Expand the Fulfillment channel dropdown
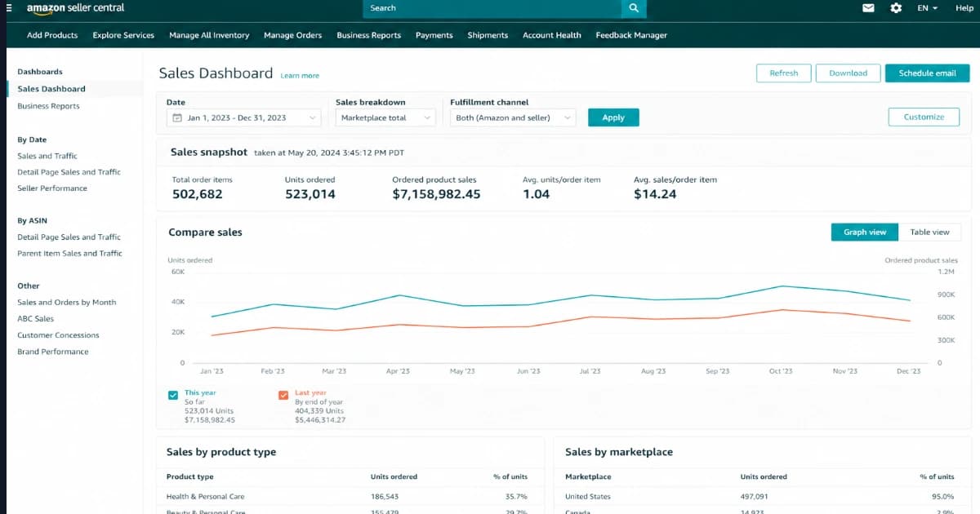 click(513, 117)
